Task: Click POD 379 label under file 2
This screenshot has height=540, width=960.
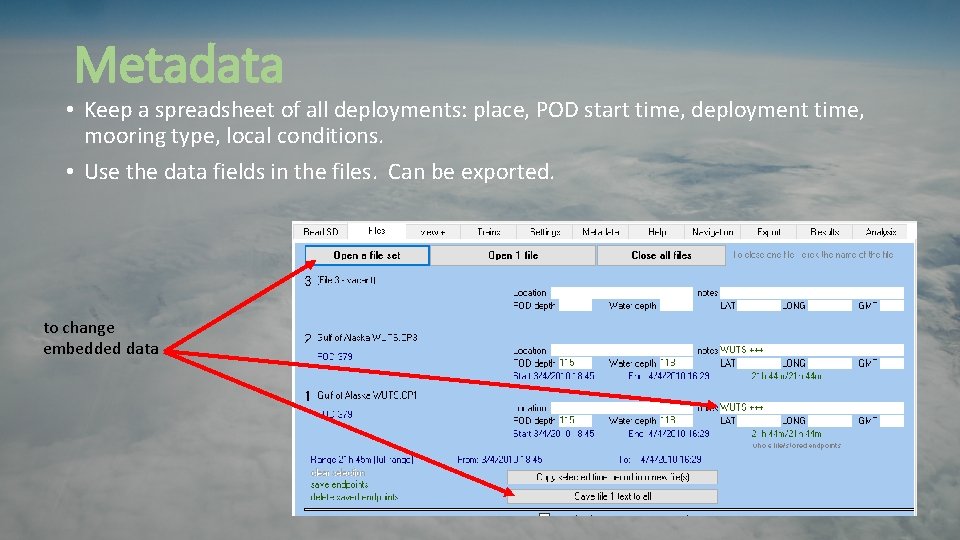Action: 335,356
